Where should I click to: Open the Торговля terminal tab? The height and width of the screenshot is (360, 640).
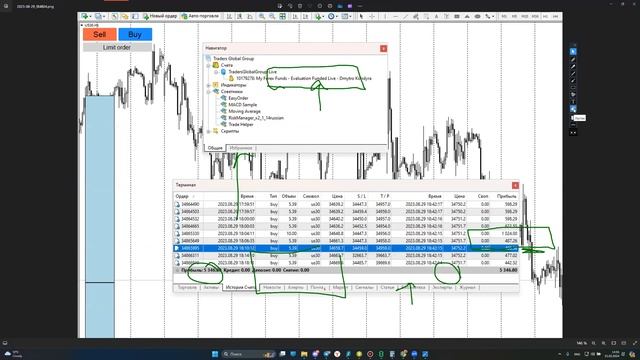pos(187,288)
